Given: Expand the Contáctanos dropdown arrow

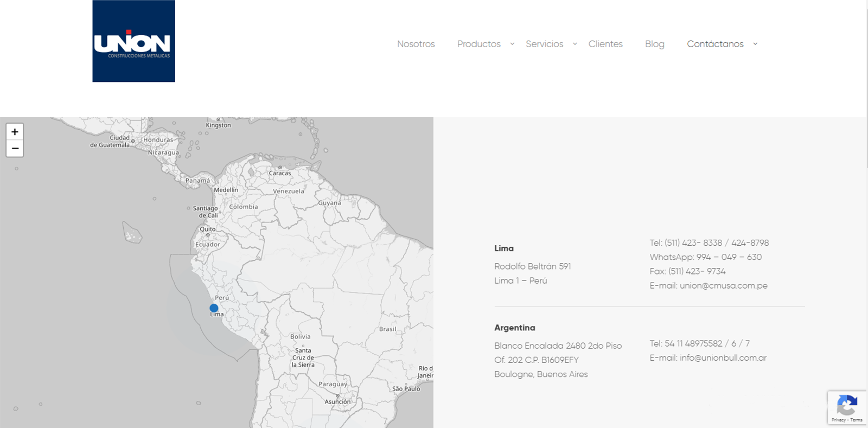Looking at the screenshot, I should click(755, 44).
